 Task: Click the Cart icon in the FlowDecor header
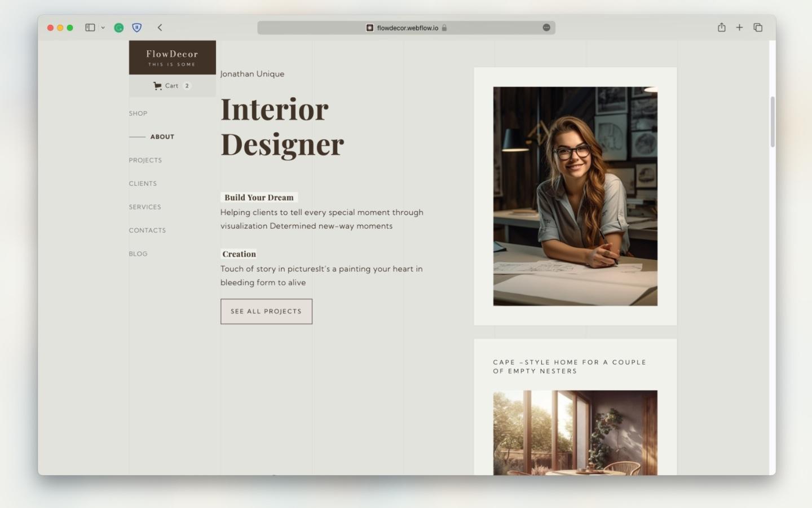click(158, 85)
